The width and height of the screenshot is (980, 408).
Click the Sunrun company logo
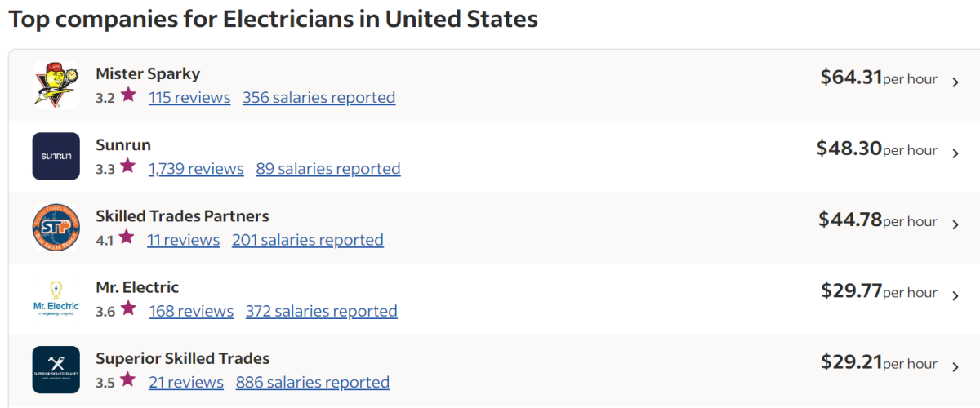click(x=56, y=156)
